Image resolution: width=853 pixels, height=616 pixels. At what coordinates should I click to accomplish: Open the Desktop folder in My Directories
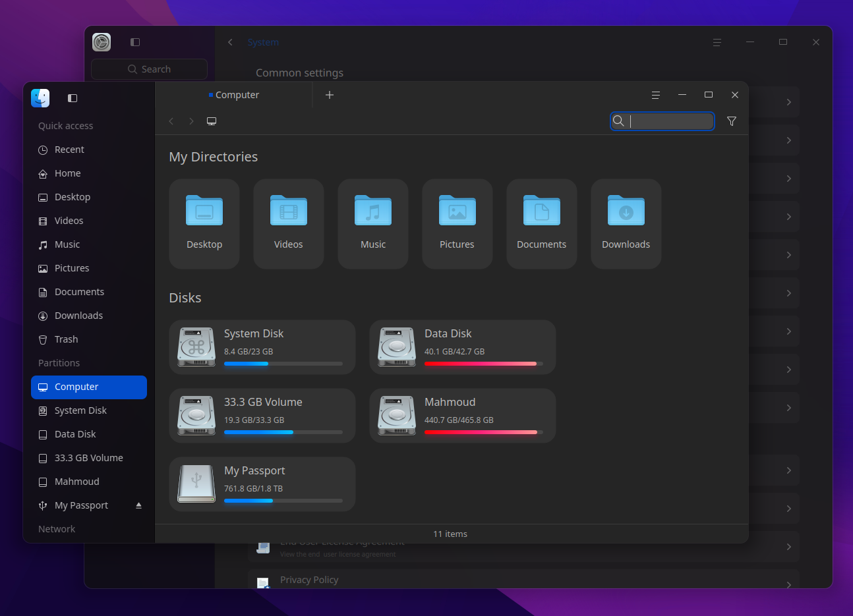204,224
